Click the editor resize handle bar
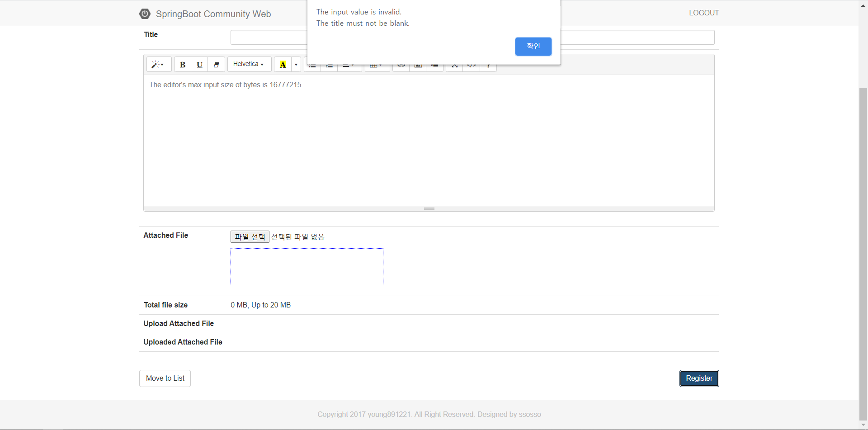 tap(429, 208)
